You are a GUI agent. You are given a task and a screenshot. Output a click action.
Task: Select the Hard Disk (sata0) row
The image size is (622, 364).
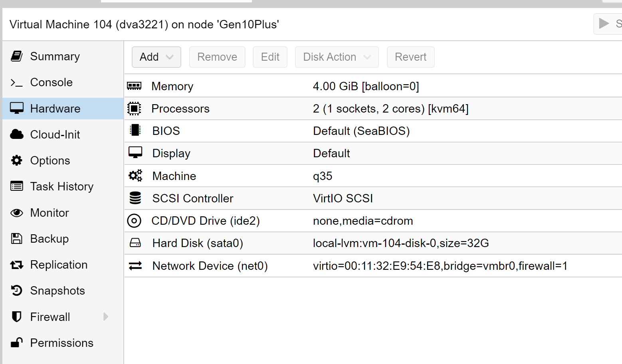[279, 243]
